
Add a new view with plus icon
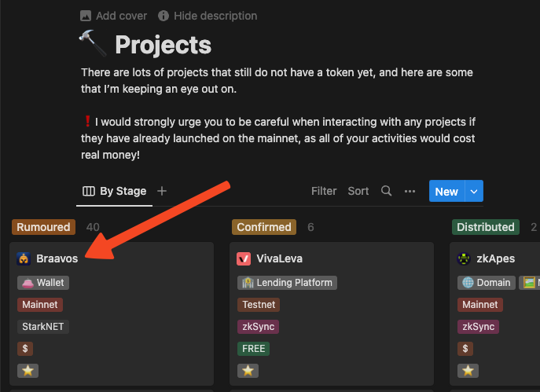pyautogui.click(x=162, y=191)
